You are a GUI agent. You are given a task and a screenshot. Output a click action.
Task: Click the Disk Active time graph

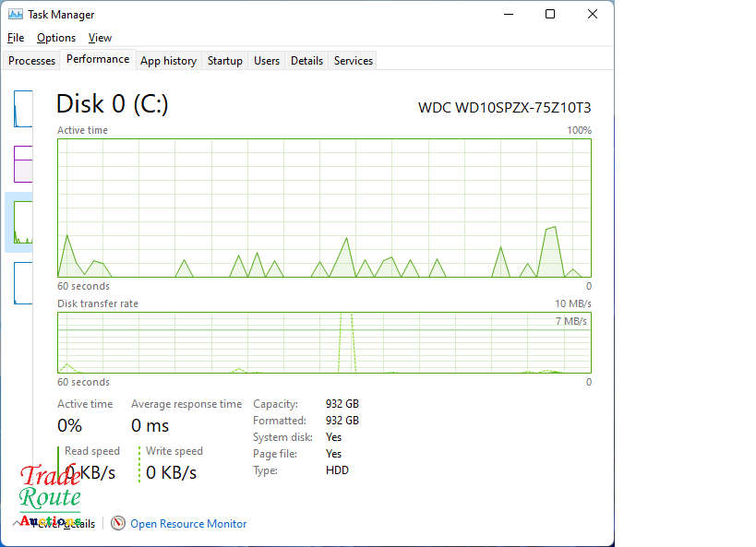(324, 208)
